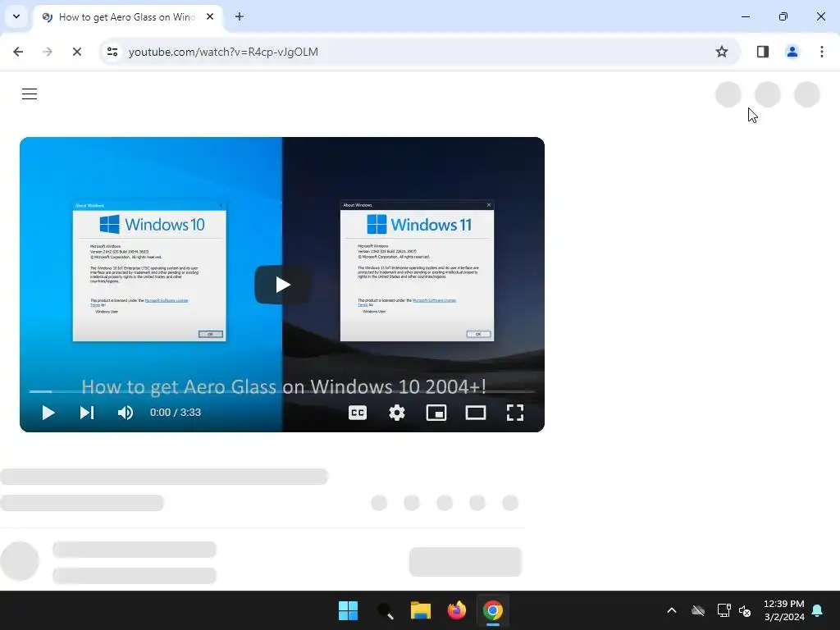The width and height of the screenshot is (840, 630).
Task: Open Chrome three-dot menu
Action: click(x=822, y=52)
